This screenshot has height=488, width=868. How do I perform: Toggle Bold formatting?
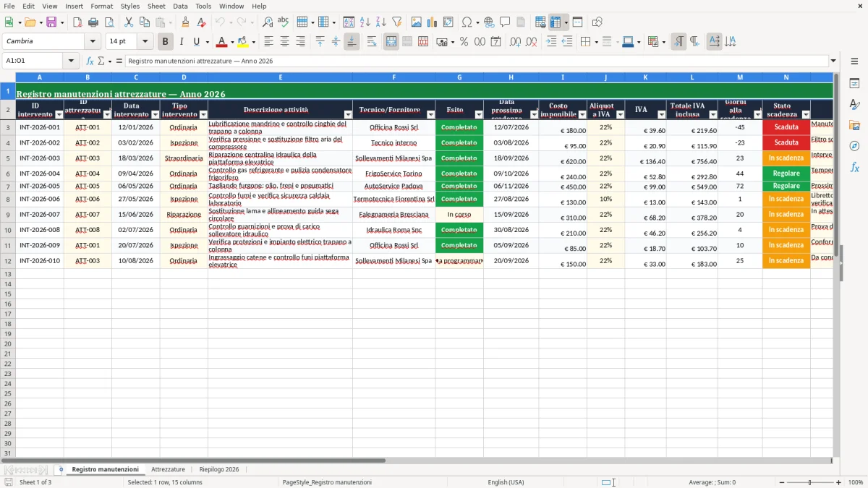pyautogui.click(x=165, y=41)
